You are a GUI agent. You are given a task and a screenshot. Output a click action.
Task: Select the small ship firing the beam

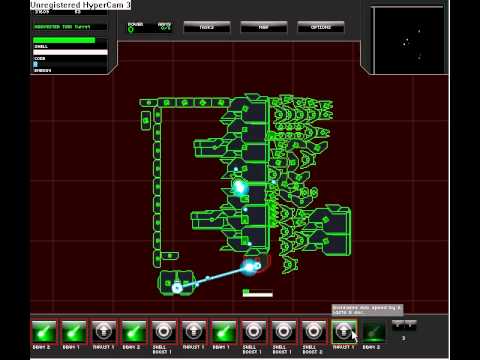177,283
